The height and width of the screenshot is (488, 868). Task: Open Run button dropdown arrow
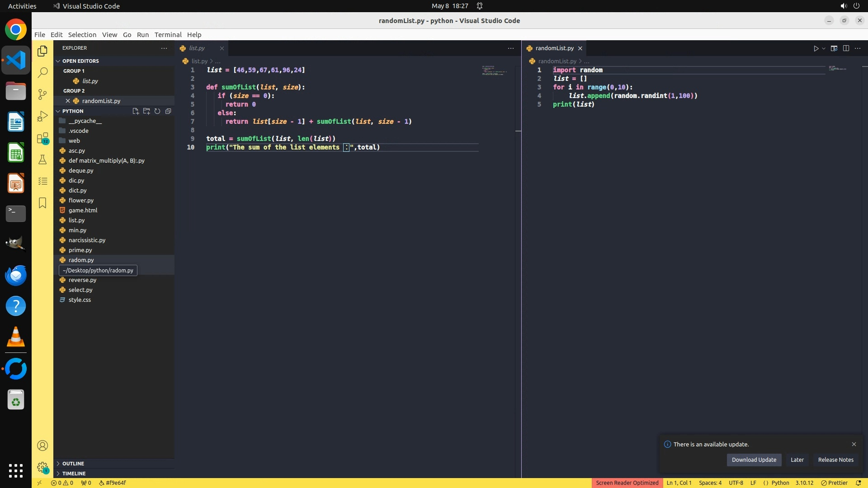(x=824, y=48)
